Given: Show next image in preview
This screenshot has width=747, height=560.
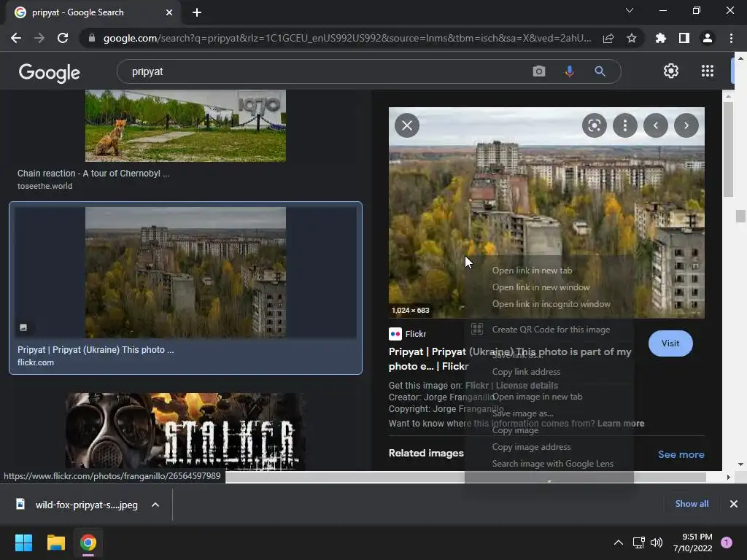Looking at the screenshot, I should (x=686, y=125).
